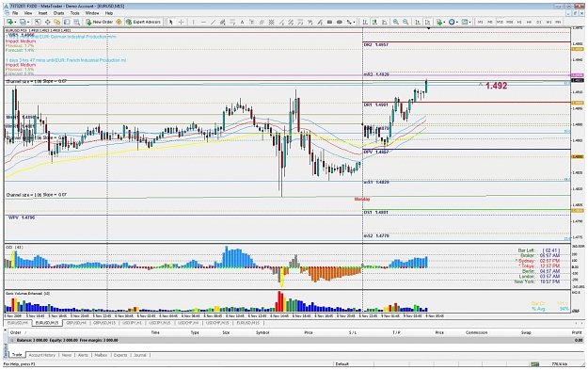The width and height of the screenshot is (588, 370).
Task: Expand the Templates dropdown arrow
Action: click(x=469, y=23)
